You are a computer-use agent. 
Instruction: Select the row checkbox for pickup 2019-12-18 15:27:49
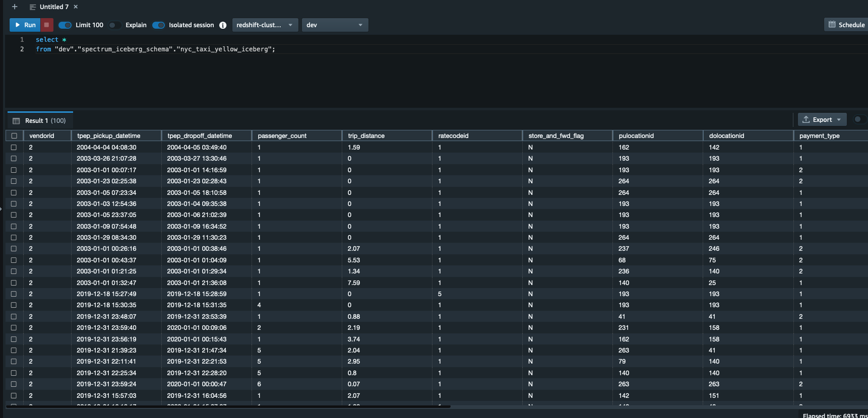(x=14, y=294)
